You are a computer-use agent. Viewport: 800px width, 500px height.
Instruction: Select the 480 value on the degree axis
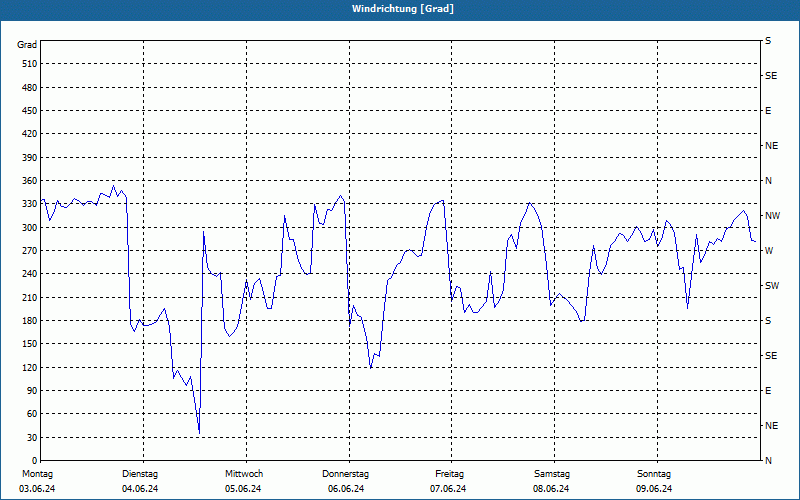point(30,88)
